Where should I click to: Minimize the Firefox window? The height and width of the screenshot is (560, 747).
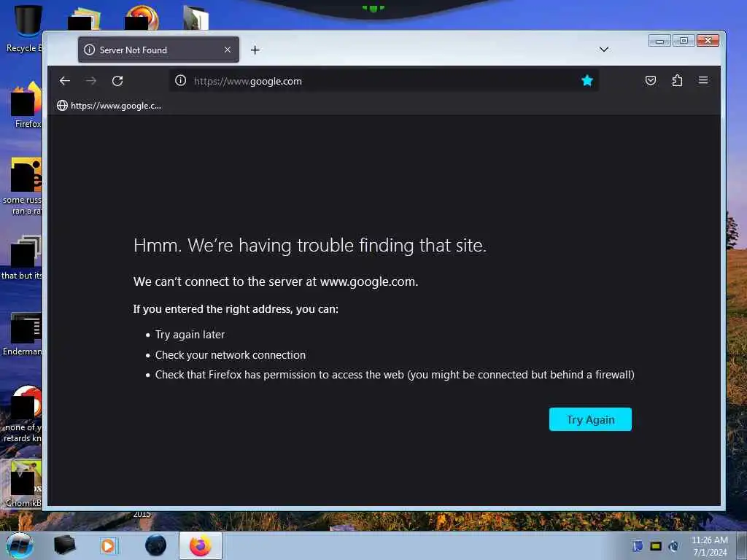pyautogui.click(x=659, y=41)
